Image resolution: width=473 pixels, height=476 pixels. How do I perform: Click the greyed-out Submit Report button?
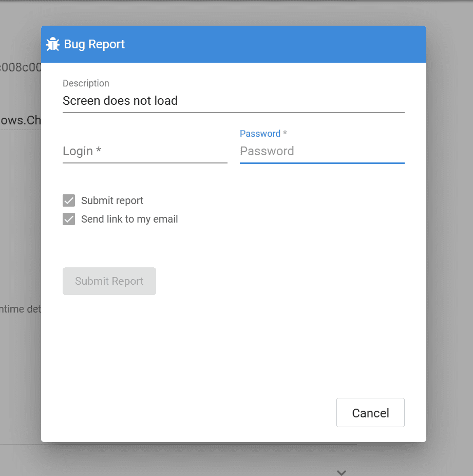[x=109, y=281]
